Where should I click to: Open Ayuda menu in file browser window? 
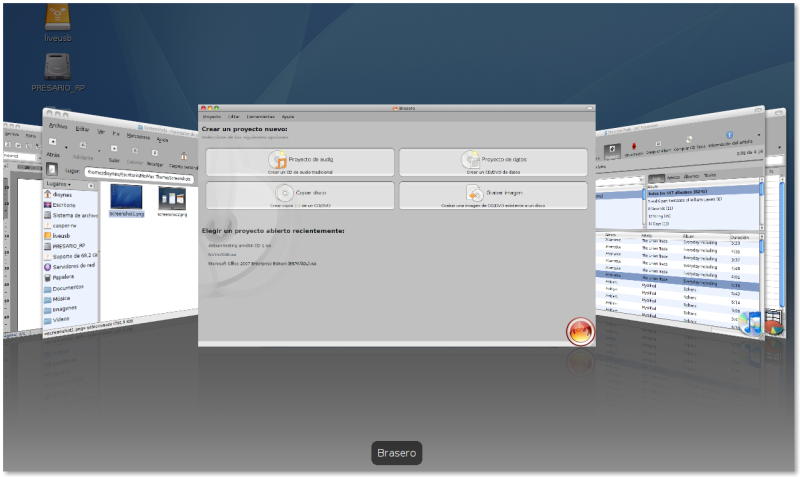tap(162, 139)
